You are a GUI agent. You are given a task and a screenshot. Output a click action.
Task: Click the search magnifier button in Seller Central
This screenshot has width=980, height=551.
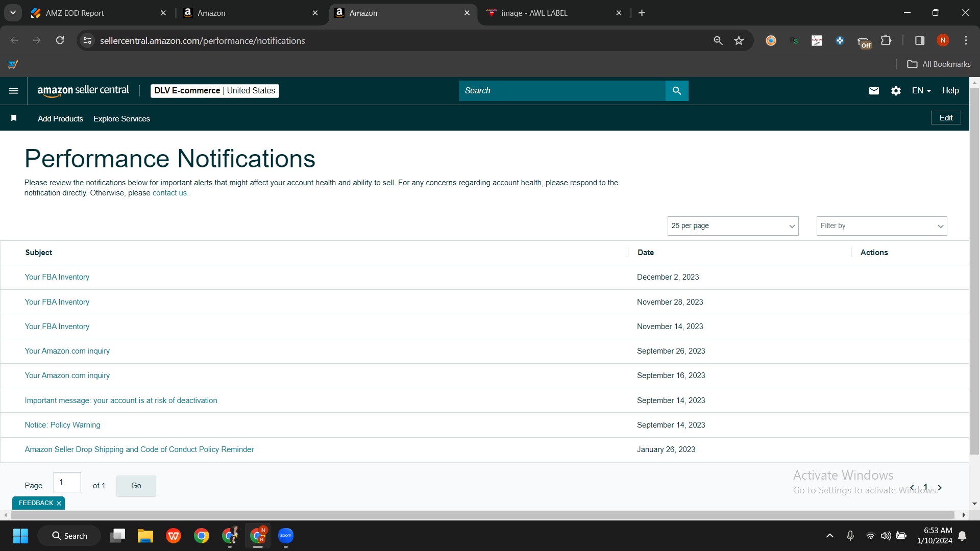(677, 91)
